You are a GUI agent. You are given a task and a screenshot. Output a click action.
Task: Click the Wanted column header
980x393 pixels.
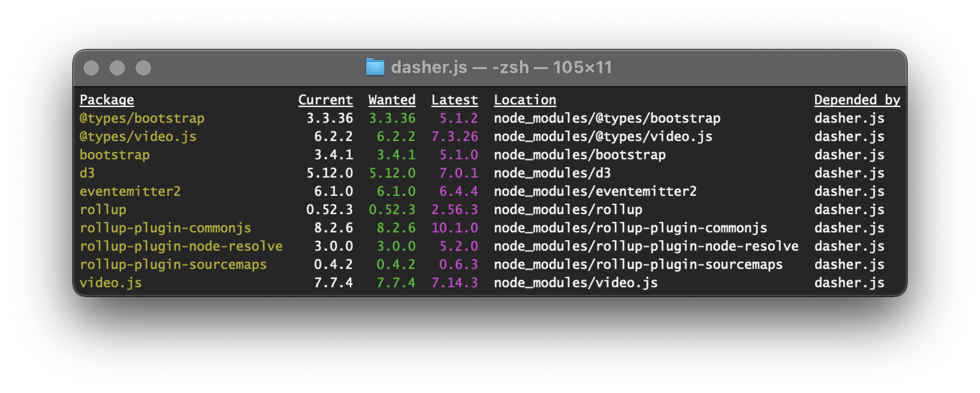click(392, 100)
